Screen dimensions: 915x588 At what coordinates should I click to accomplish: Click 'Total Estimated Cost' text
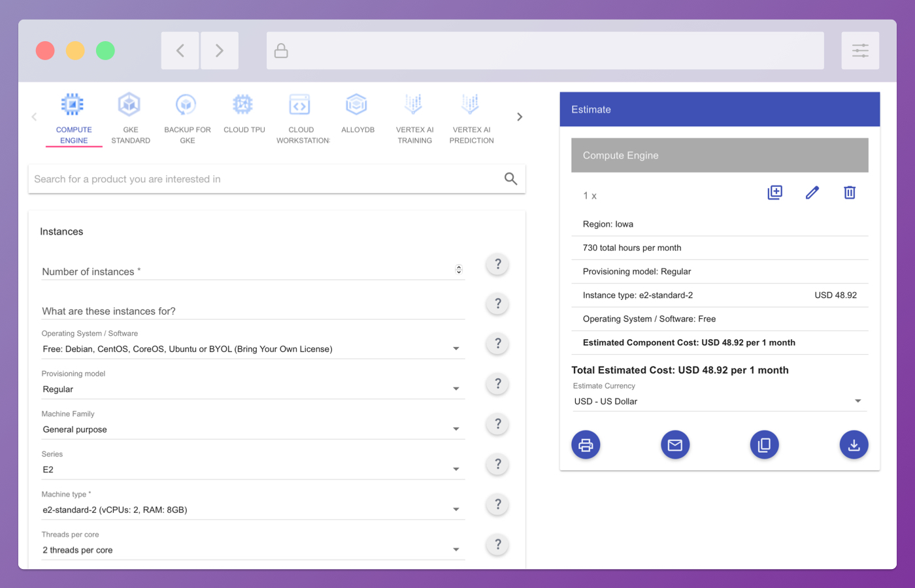coord(680,370)
